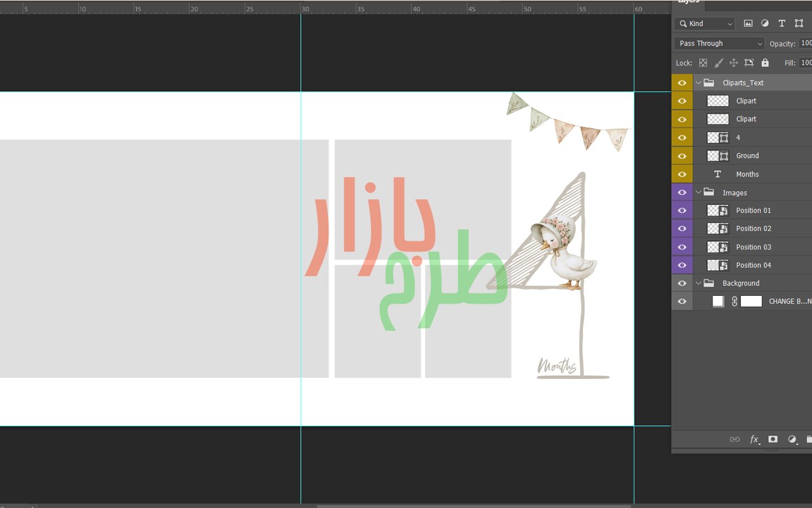The width and height of the screenshot is (812, 508).
Task: Toggle visibility of Position 01 layer
Action: click(x=682, y=210)
